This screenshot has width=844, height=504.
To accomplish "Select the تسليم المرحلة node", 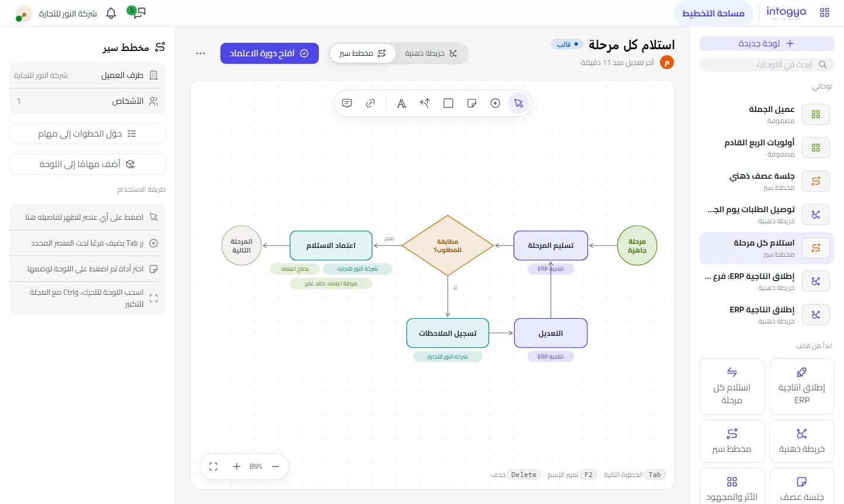I will (550, 246).
